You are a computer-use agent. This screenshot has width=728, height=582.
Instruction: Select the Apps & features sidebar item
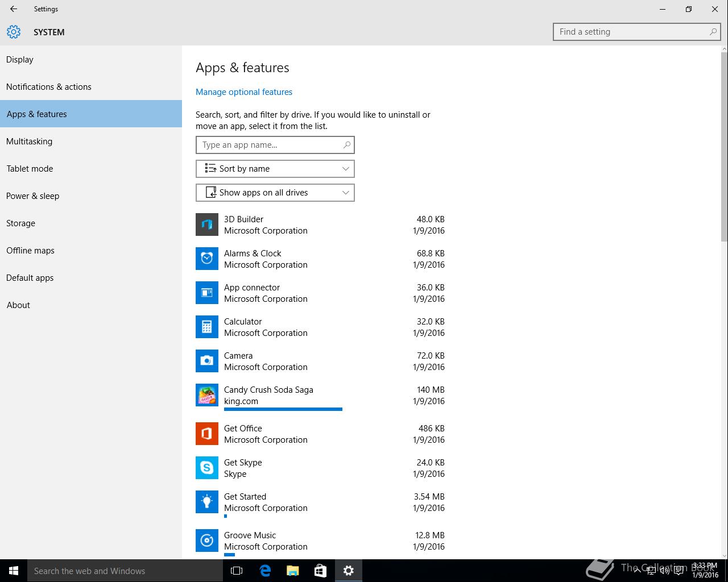point(91,114)
